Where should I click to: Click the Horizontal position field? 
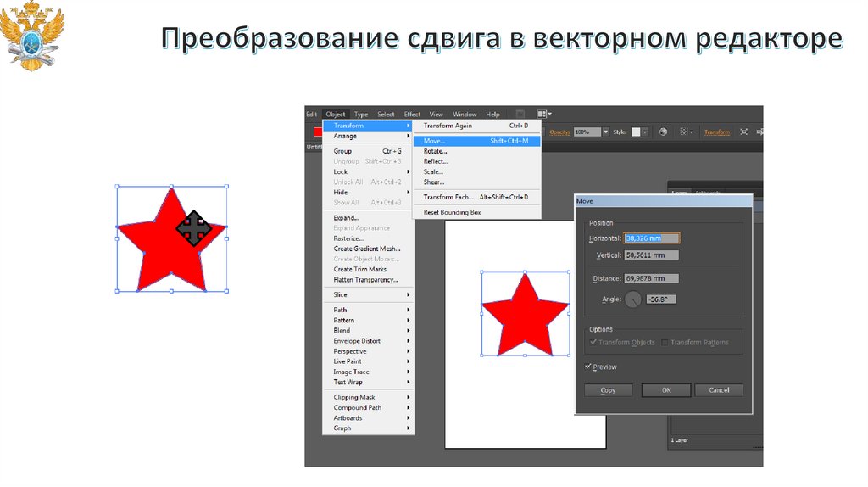(652, 238)
